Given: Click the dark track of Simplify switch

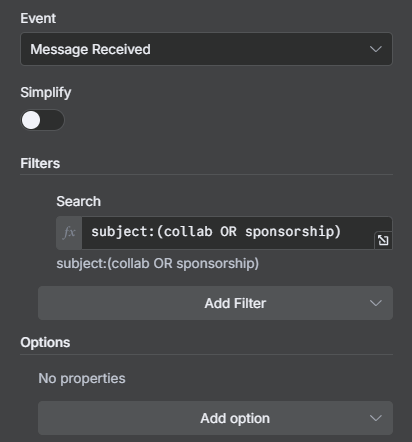Looking at the screenshot, I should [53, 120].
